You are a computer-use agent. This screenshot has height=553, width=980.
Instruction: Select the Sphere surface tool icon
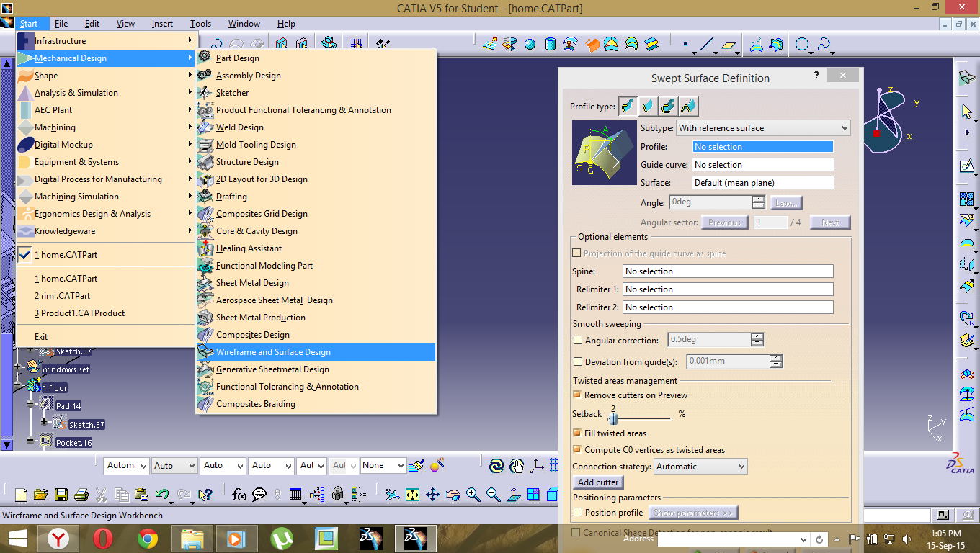pyautogui.click(x=530, y=45)
